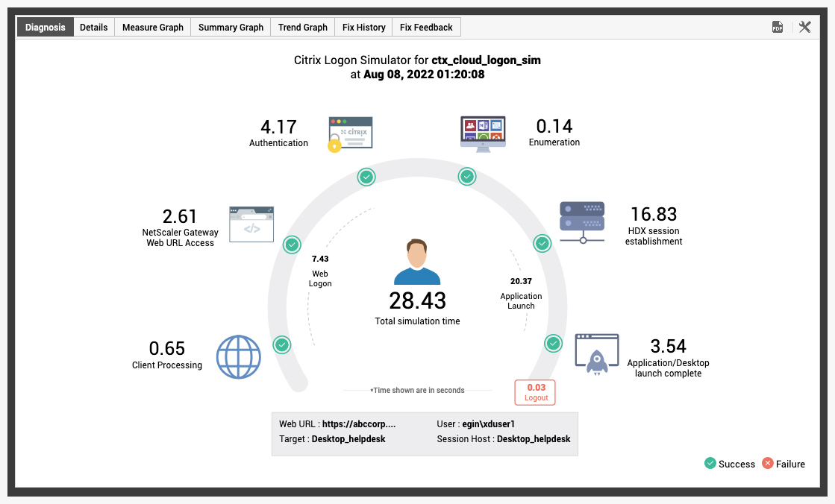835x504 pixels.
Task: Click the Authentication success checkmark
Action: (x=366, y=177)
